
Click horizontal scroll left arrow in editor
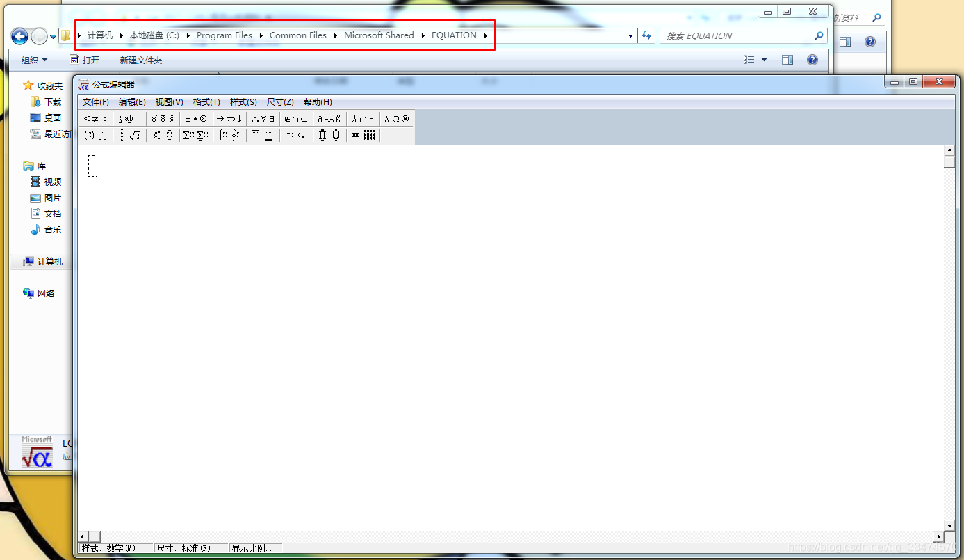[83, 536]
